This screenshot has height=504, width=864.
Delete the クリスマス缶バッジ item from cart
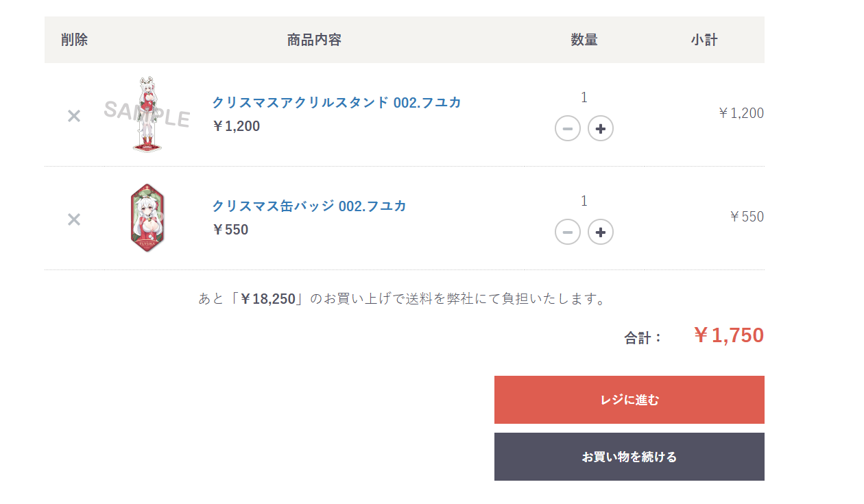[74, 219]
